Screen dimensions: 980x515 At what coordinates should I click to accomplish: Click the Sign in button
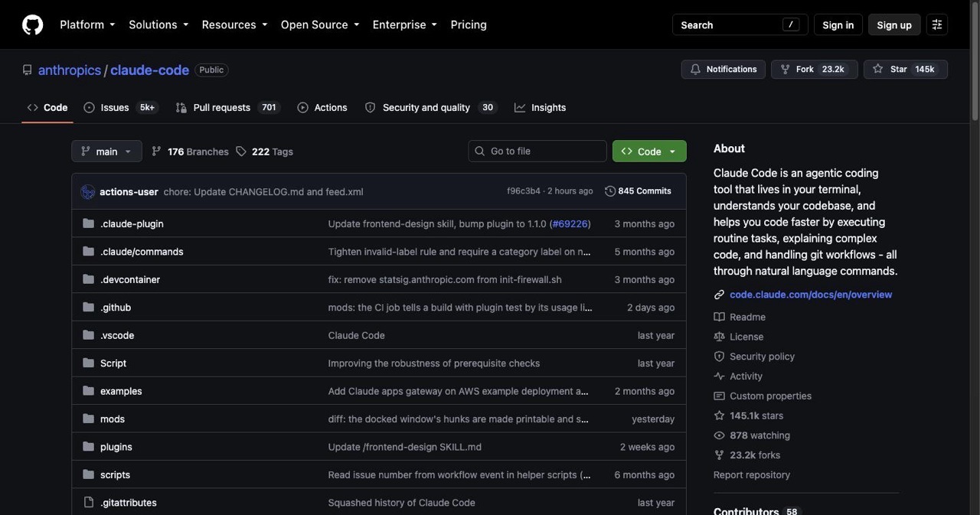pyautogui.click(x=838, y=24)
